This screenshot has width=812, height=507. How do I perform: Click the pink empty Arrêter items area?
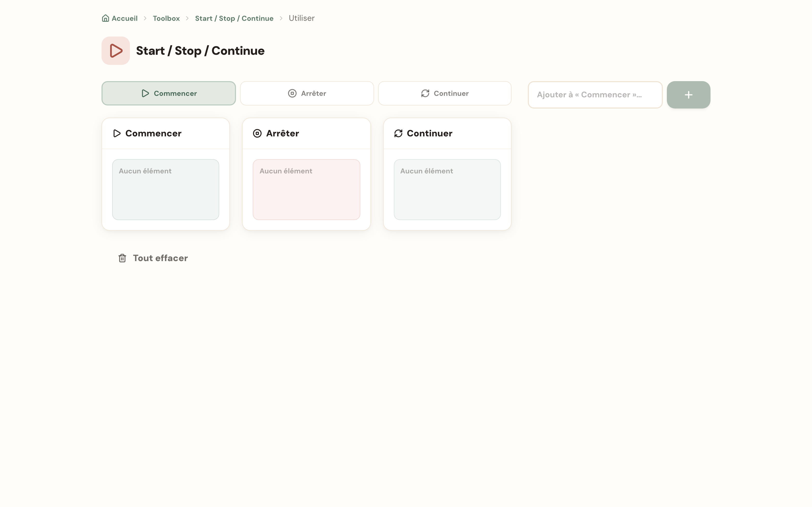tap(306, 189)
